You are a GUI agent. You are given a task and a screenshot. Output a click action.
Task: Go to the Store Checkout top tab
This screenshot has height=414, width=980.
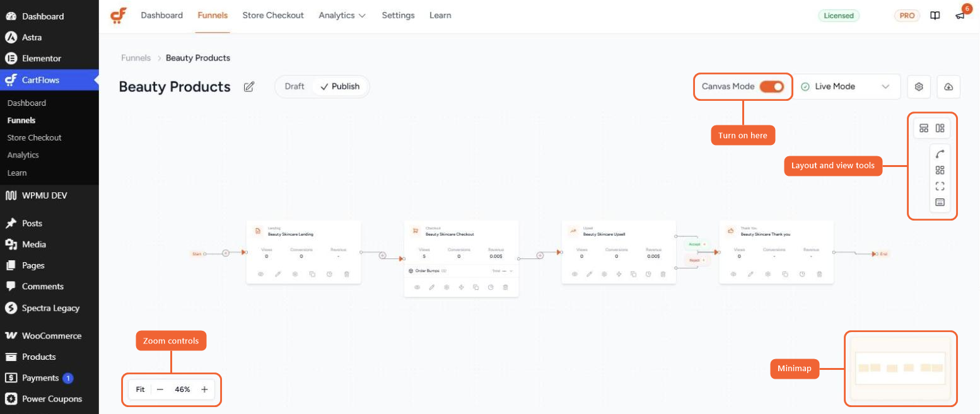pyautogui.click(x=273, y=15)
